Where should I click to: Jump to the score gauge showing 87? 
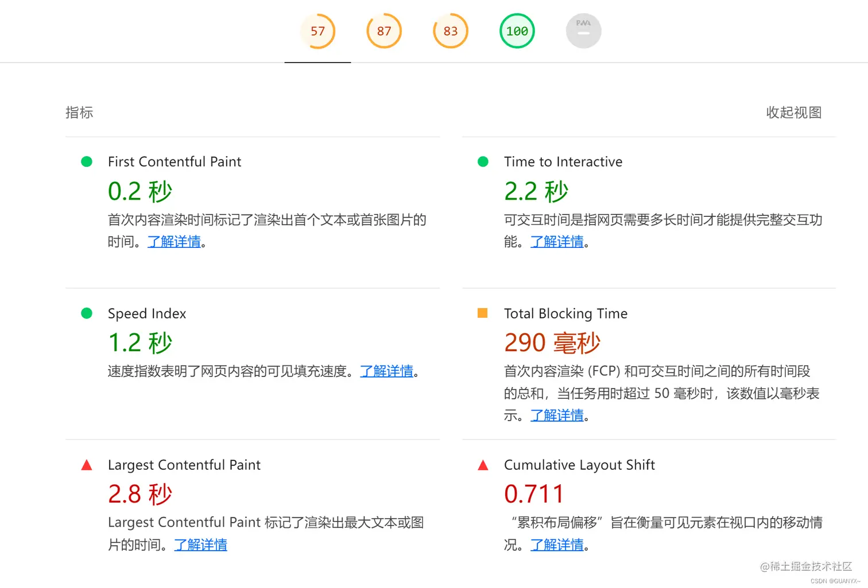384,31
